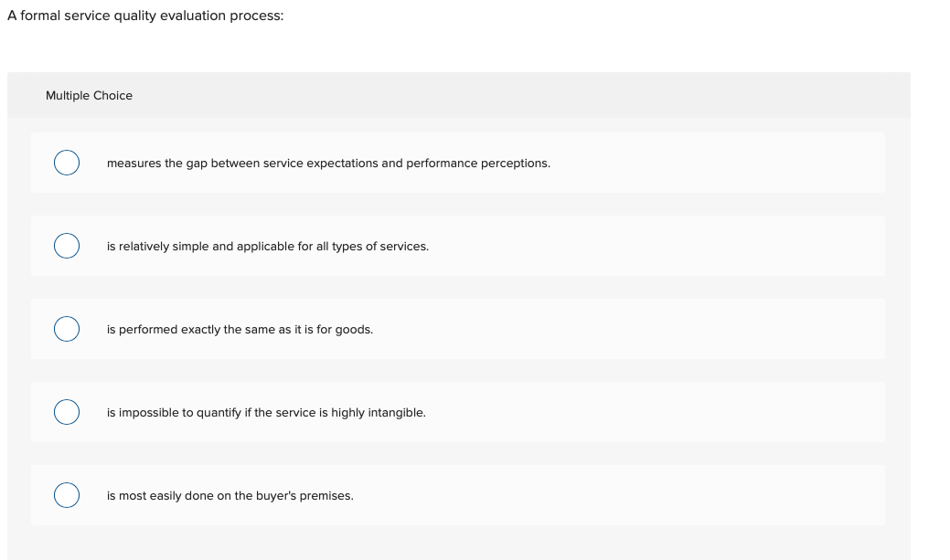Screen dimensions: 950x560
Task: Click the text 'measures the gap between service expectations'
Action: click(328, 163)
